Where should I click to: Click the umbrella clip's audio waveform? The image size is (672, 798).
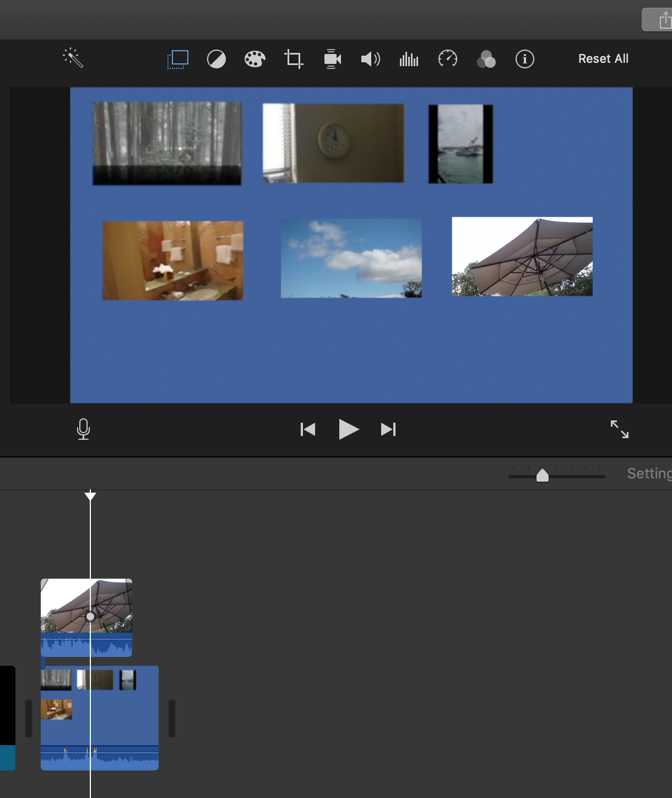tap(86, 645)
